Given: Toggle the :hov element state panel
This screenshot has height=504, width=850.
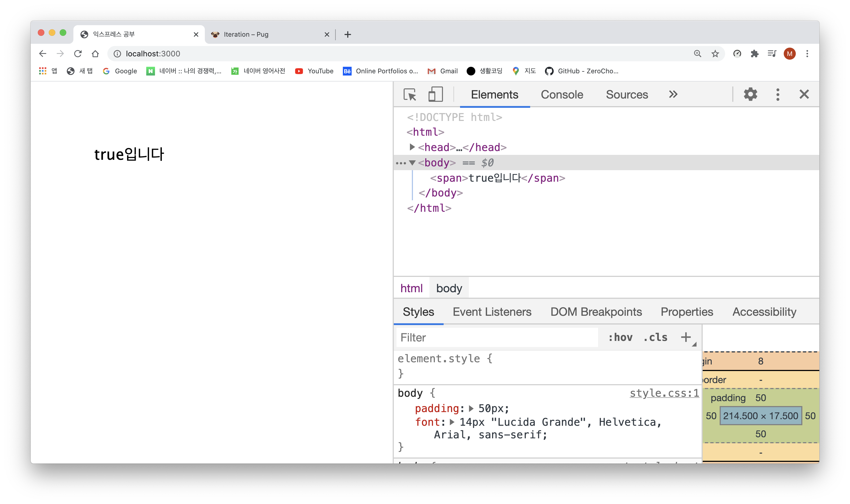Looking at the screenshot, I should point(620,337).
